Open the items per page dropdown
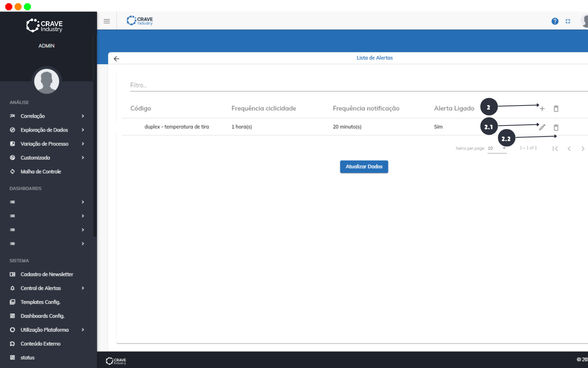 click(497, 148)
